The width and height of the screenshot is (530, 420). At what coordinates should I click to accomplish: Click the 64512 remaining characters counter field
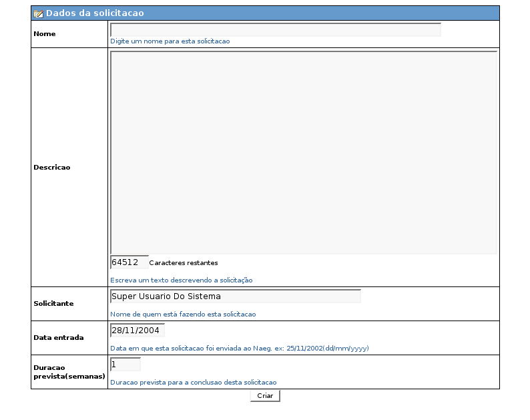coord(129,262)
